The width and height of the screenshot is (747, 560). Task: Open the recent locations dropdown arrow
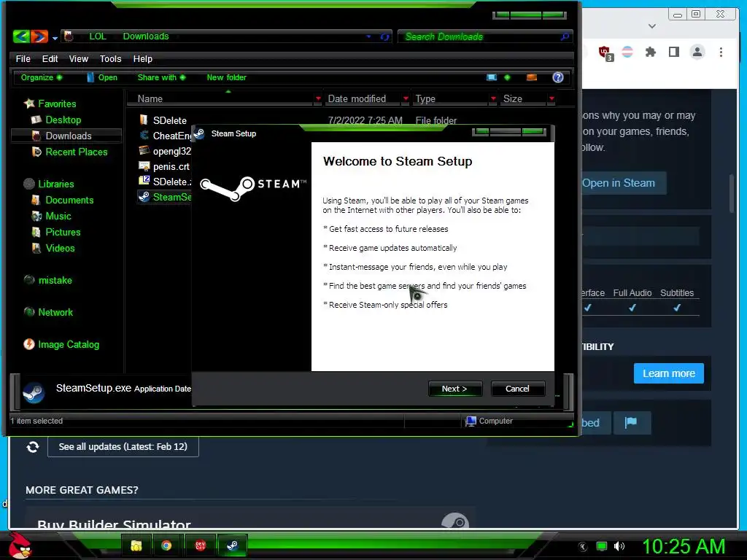click(55, 38)
